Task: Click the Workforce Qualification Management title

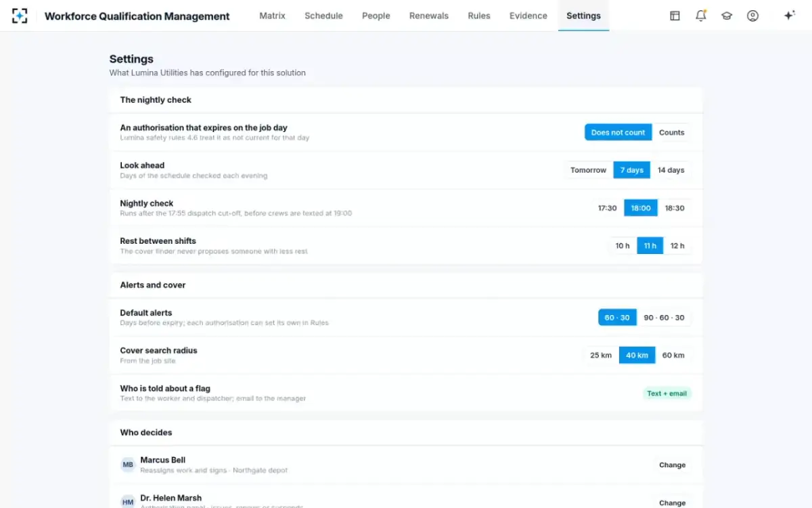Action: pyautogui.click(x=137, y=16)
